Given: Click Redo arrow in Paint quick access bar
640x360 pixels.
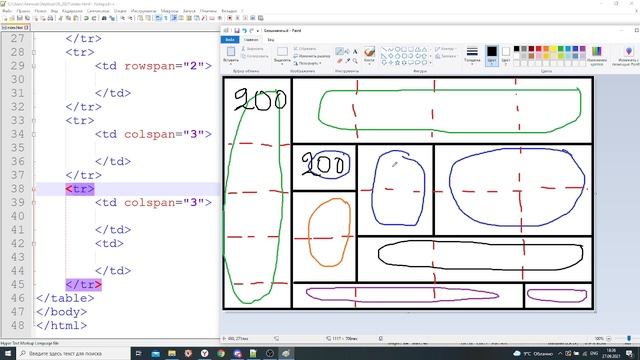Looking at the screenshot, I should pyautogui.click(x=251, y=31).
